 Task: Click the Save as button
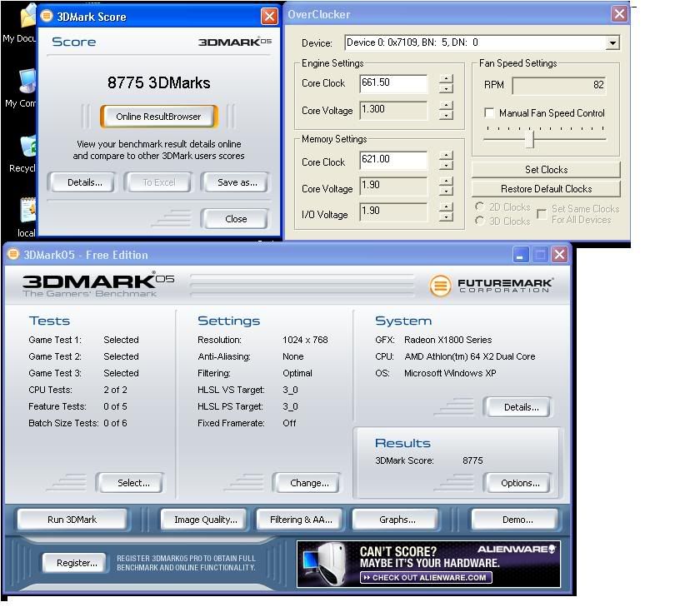(x=237, y=182)
